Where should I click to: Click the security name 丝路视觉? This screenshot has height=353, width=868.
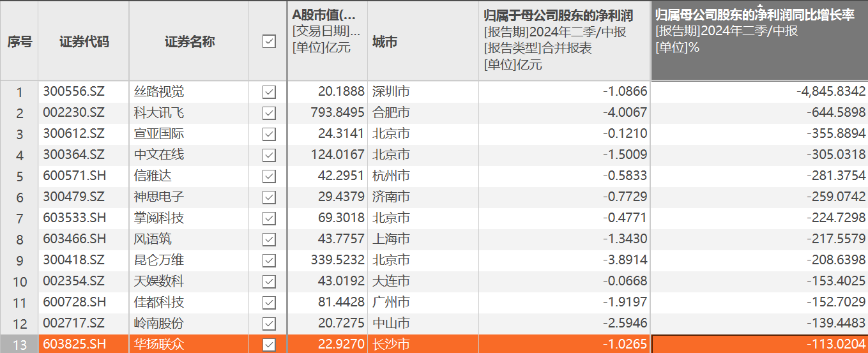coord(159,92)
